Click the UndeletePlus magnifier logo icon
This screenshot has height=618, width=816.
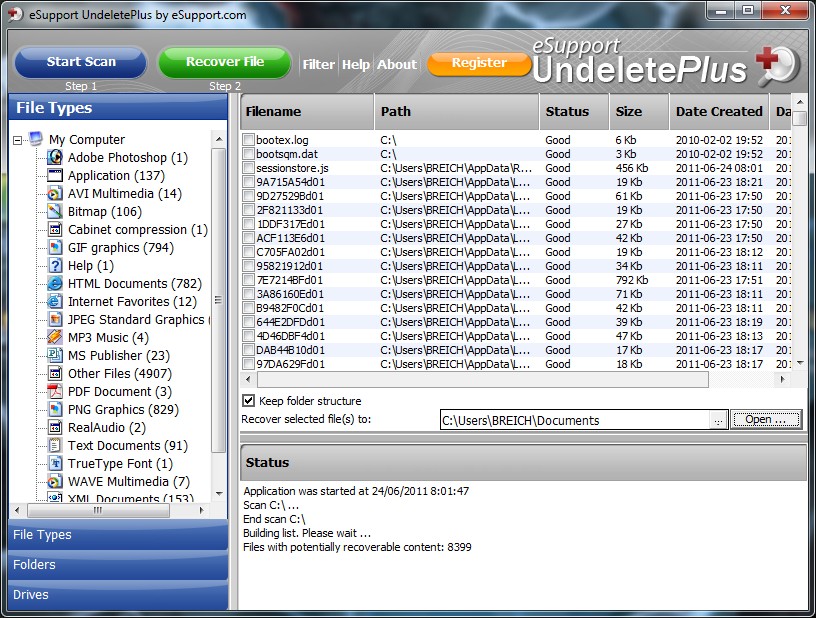click(778, 66)
